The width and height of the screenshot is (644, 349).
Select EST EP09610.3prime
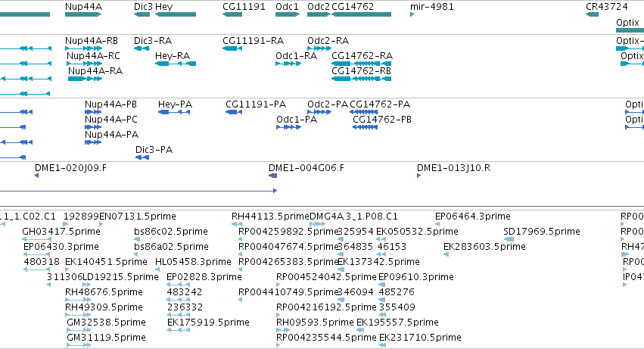(x=381, y=285)
